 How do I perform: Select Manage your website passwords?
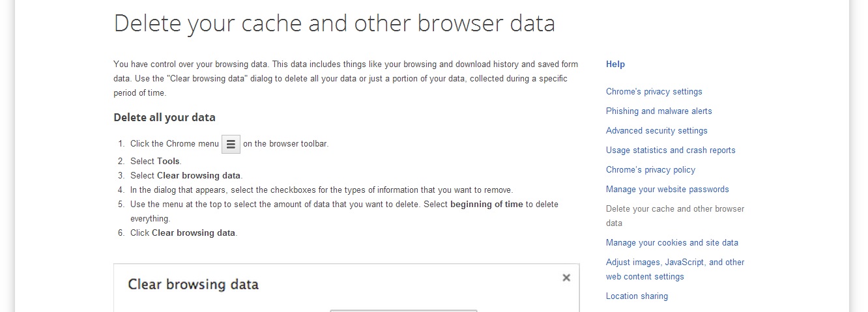[667, 190]
